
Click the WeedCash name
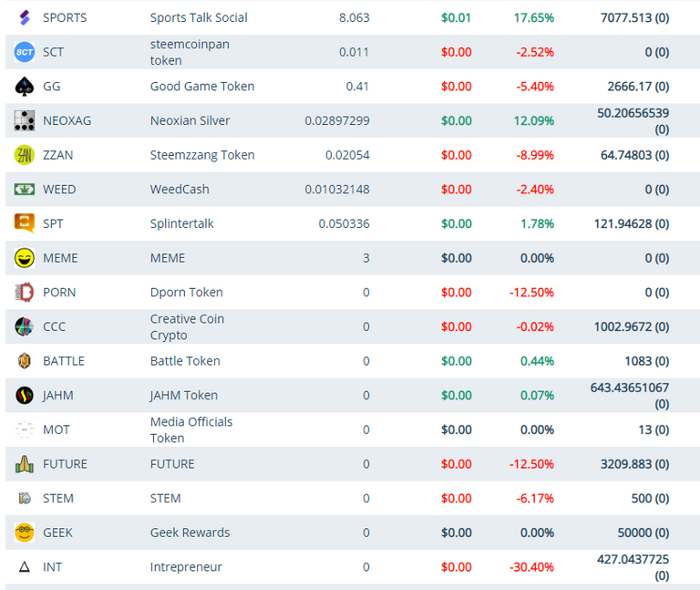click(x=180, y=190)
